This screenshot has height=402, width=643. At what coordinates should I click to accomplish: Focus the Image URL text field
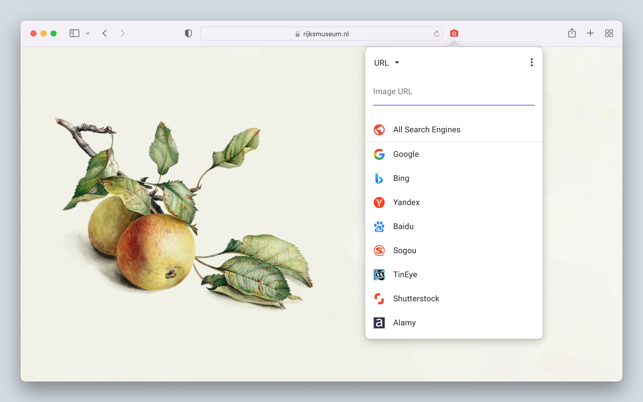[453, 92]
